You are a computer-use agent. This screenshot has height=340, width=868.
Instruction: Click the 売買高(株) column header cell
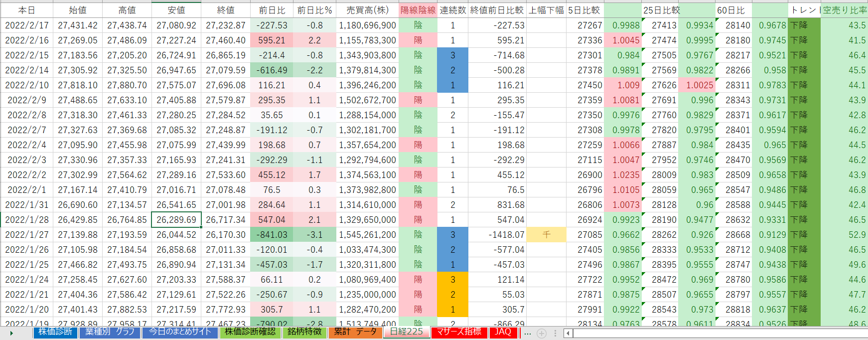pyautogui.click(x=368, y=10)
